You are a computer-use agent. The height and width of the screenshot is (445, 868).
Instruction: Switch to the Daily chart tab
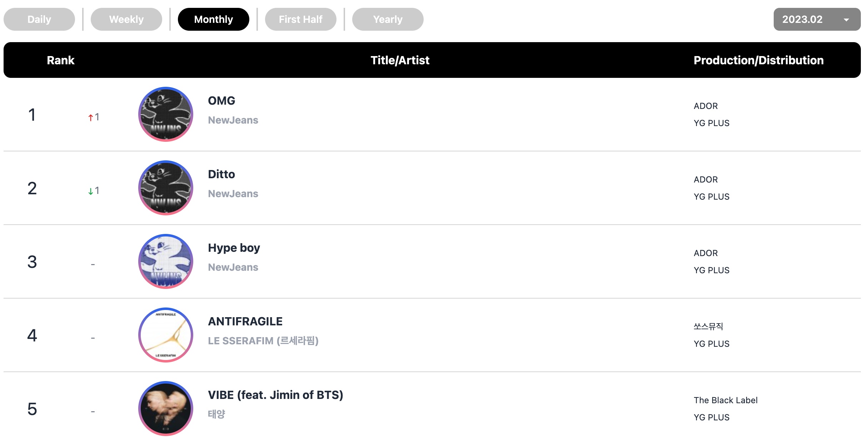point(39,19)
